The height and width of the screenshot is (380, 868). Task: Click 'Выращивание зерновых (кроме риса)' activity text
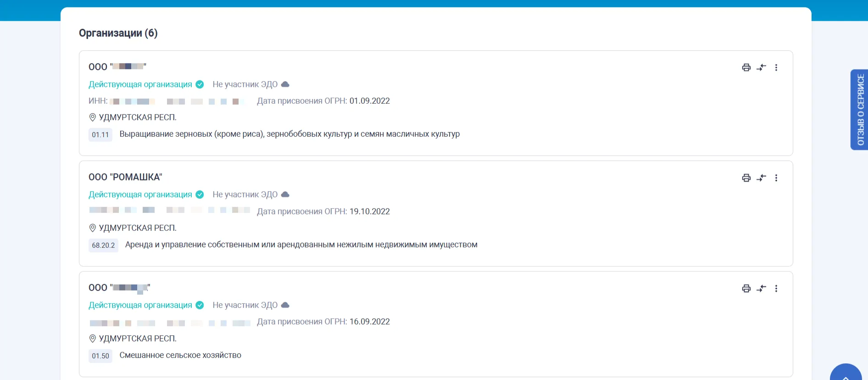point(289,134)
